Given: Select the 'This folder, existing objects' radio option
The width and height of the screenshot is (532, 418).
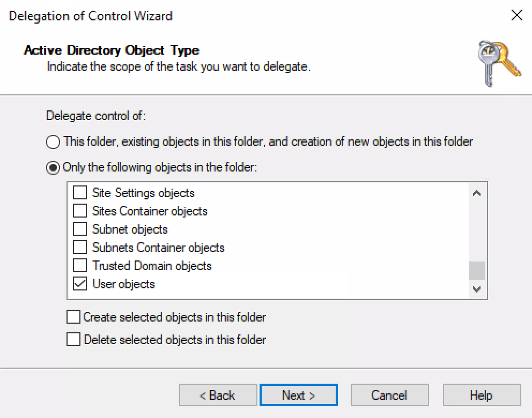Looking at the screenshot, I should click(x=53, y=141).
